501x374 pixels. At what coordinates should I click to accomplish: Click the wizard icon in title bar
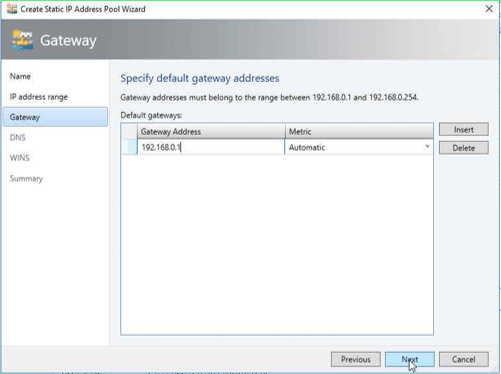coord(12,9)
